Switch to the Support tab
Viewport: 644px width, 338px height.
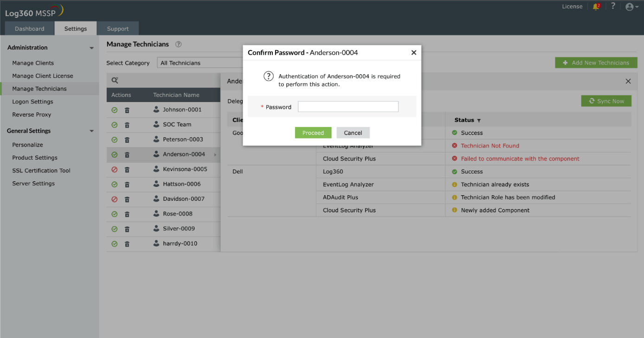click(x=118, y=29)
